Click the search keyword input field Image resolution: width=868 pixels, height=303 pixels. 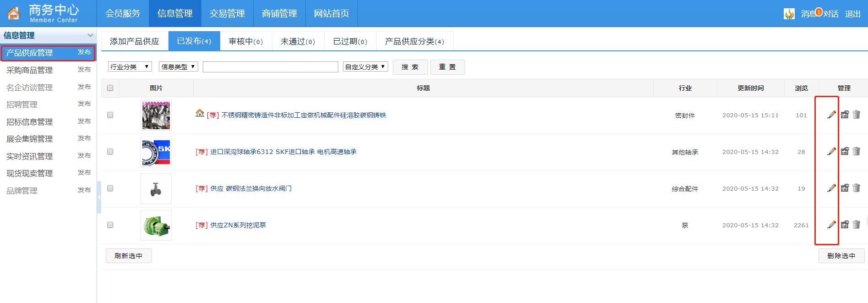[270, 67]
